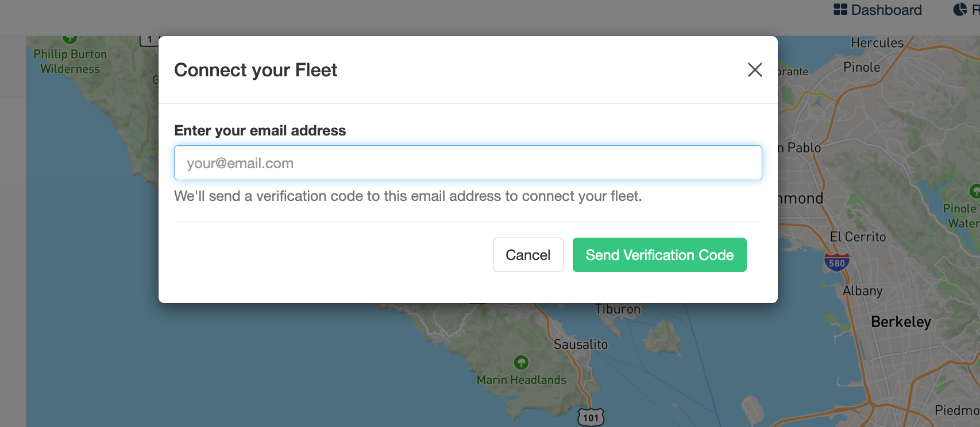Click the US 101 highway shield
This screenshot has width=980, height=427.
(x=591, y=417)
